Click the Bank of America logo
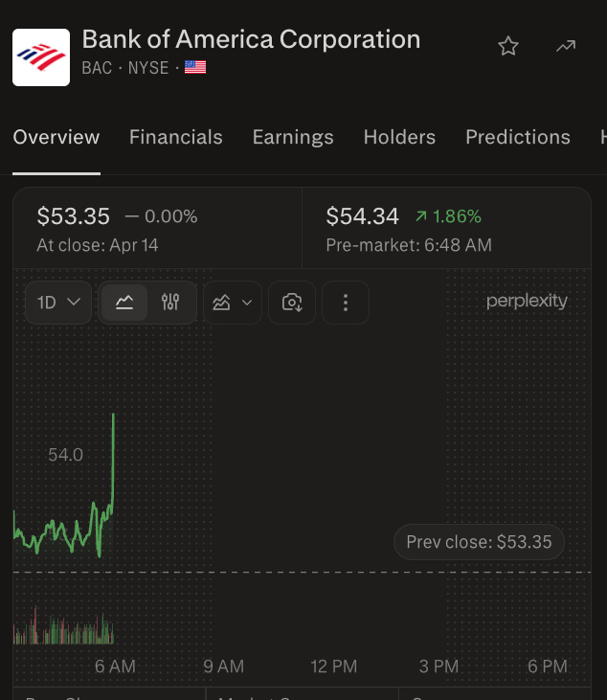 click(x=41, y=57)
